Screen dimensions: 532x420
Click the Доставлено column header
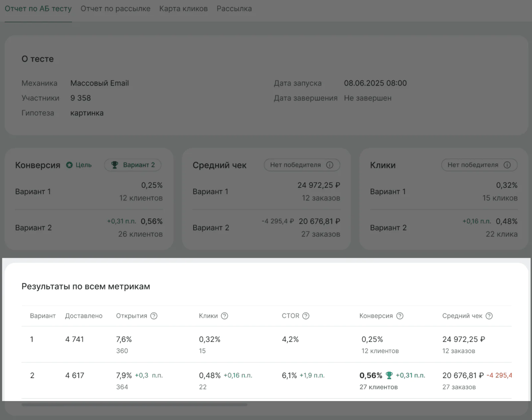click(84, 316)
